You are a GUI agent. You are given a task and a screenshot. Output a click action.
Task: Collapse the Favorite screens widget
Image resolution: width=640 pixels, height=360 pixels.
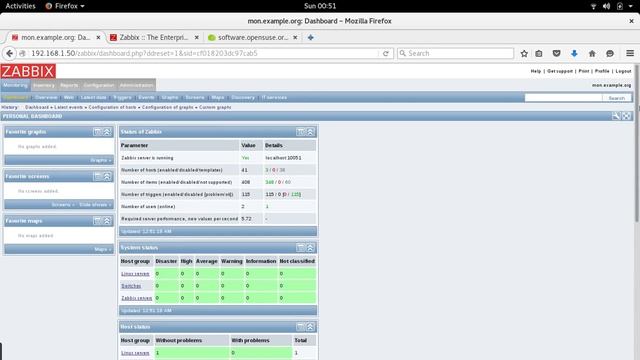coord(107,176)
